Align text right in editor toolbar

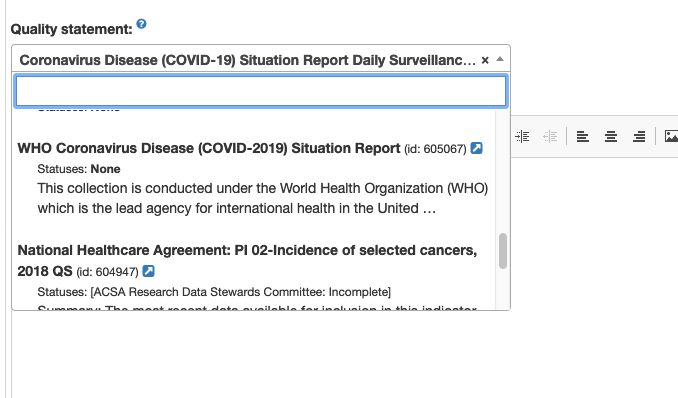639,137
